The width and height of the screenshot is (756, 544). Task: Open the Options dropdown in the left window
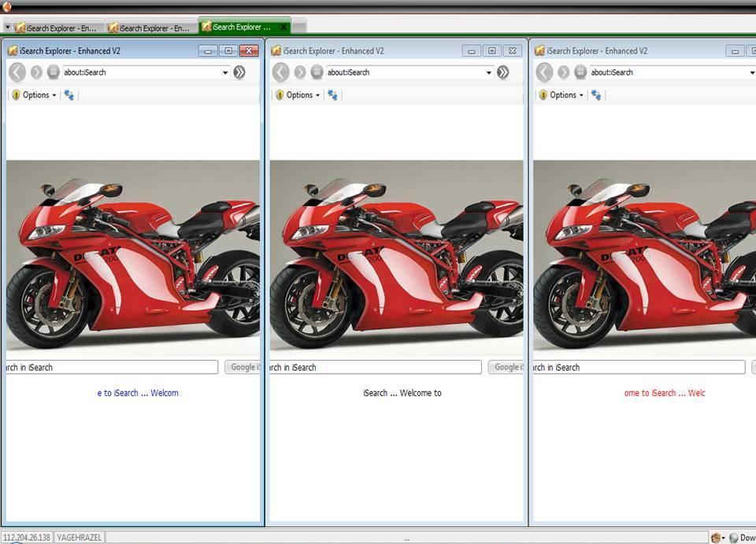(x=35, y=95)
